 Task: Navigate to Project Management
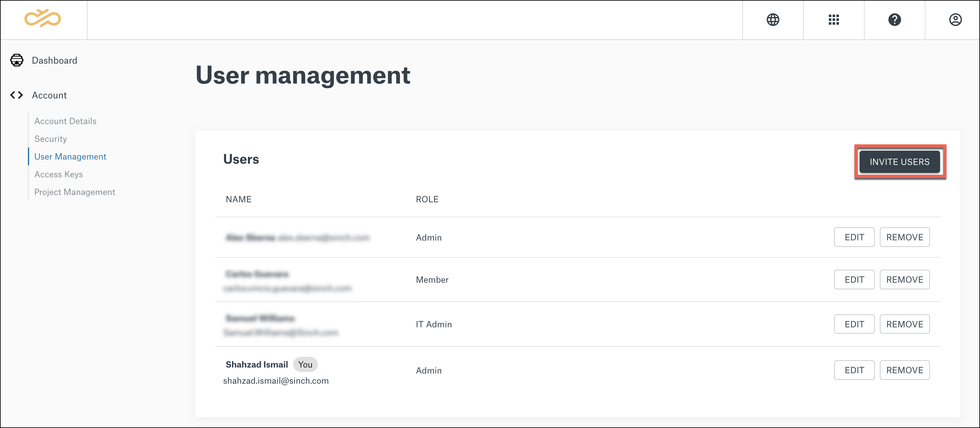click(74, 192)
